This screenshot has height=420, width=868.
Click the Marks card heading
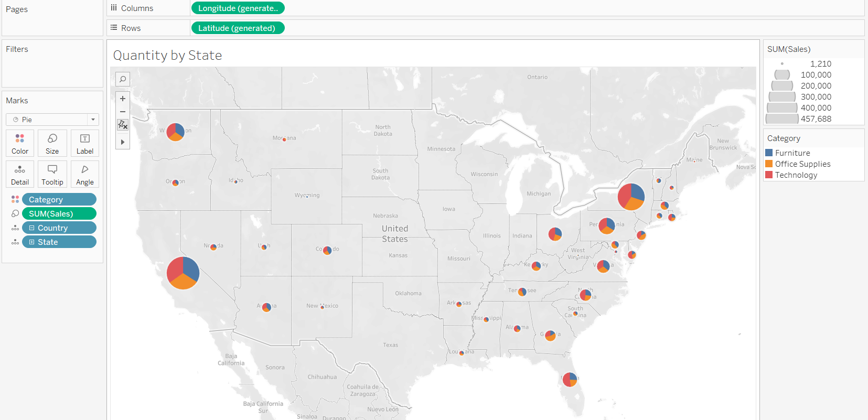(x=17, y=101)
